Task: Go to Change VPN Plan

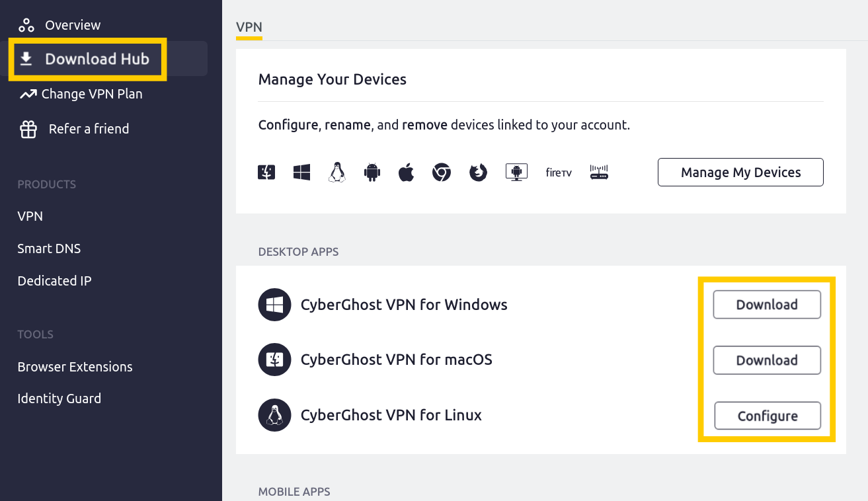Action: [92, 94]
